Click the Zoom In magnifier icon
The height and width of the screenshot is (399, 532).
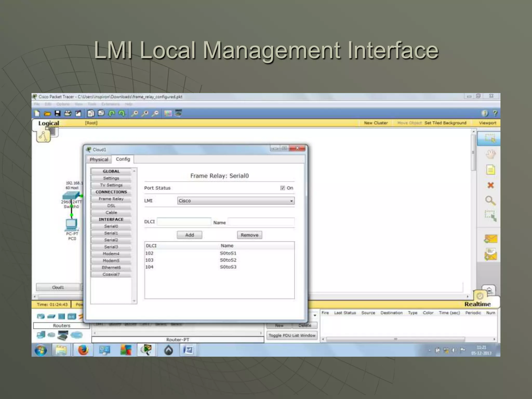pos(135,114)
